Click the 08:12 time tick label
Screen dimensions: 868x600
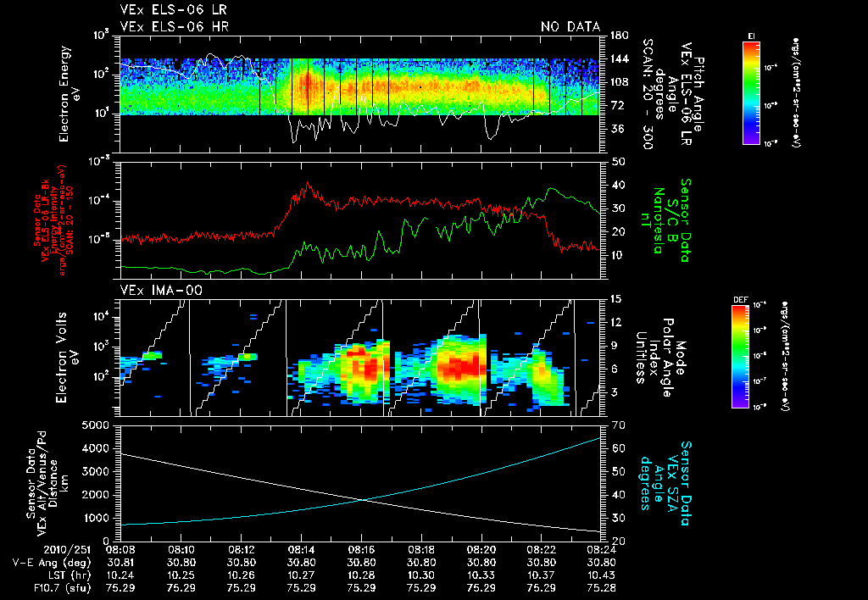[241, 550]
